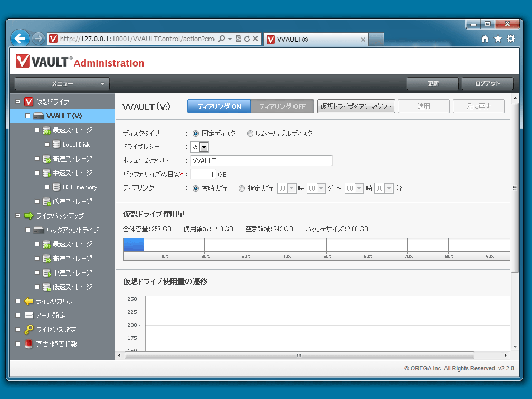Viewport: 532px width, 399px height.
Task: Select 固定ディスク radio button
Action: coord(195,134)
